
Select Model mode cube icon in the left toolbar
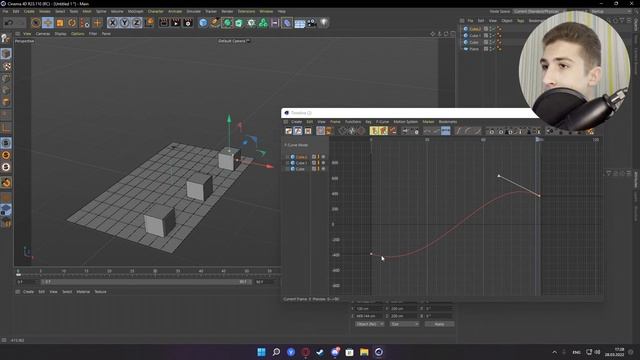click(x=6, y=54)
